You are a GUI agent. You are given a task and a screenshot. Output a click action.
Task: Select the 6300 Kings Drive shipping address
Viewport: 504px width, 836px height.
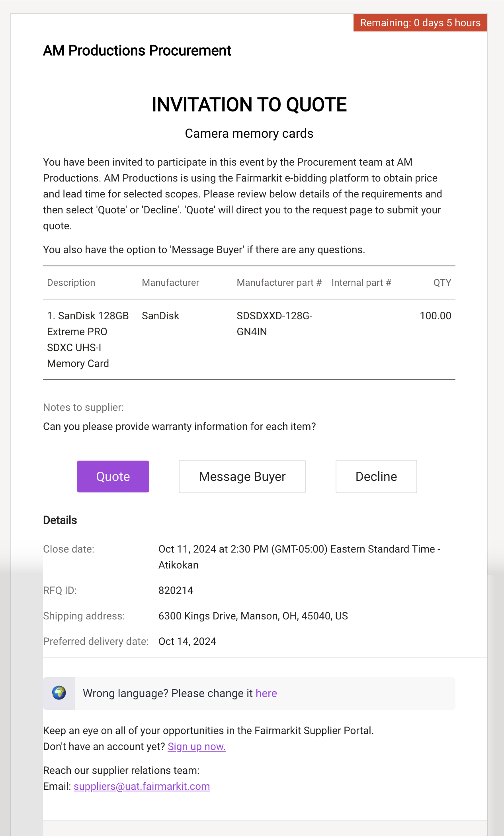[x=253, y=616]
